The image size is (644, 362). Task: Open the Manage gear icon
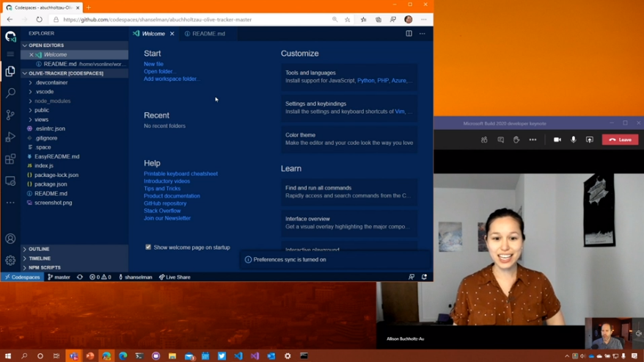[10, 260]
